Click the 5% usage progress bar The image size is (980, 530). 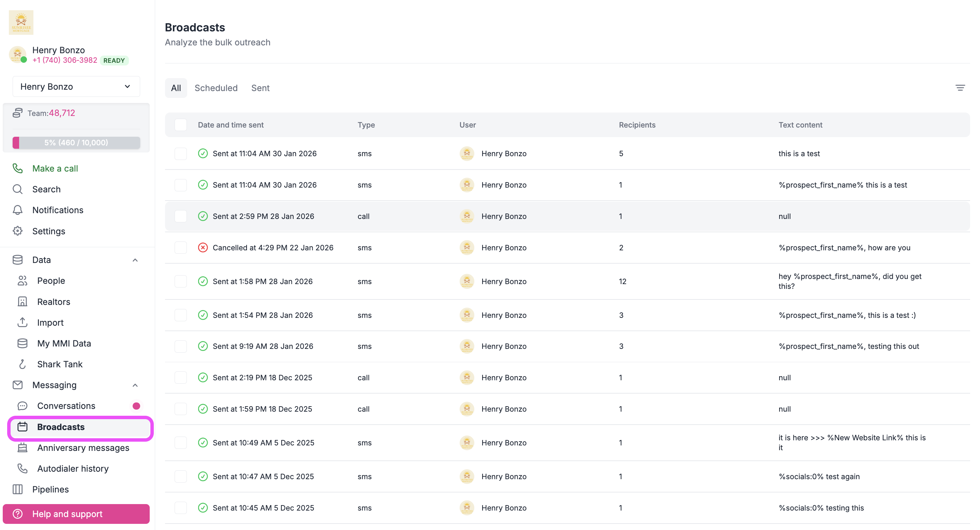76,143
